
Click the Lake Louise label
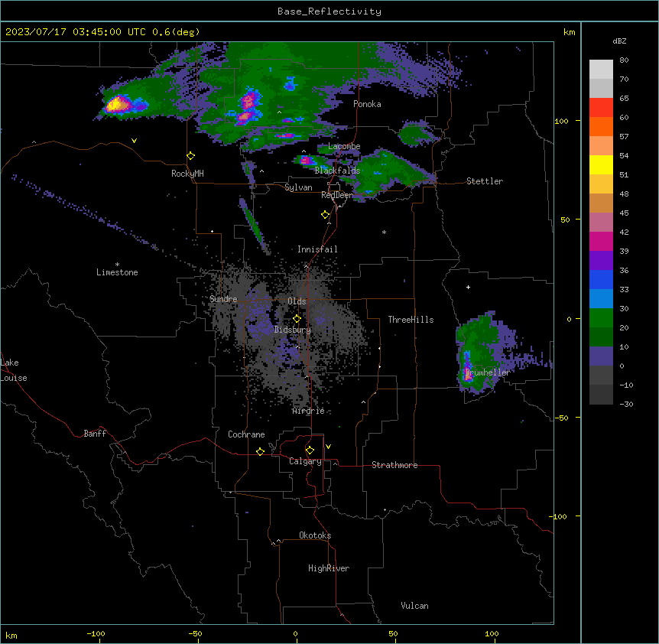click(12, 370)
